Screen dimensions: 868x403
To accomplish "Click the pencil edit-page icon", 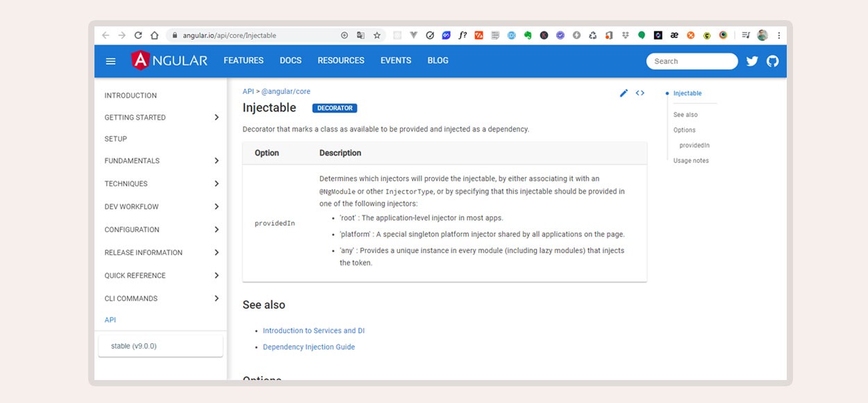I will (624, 93).
